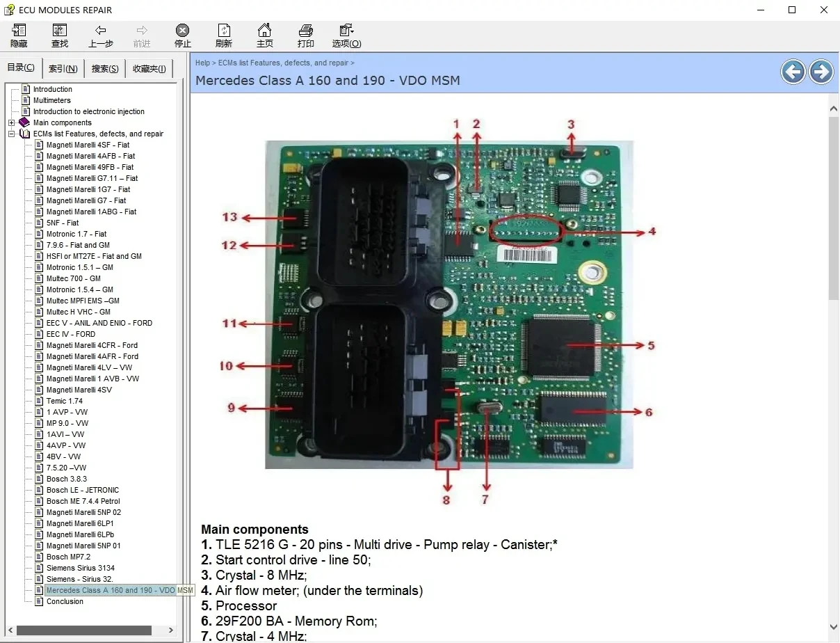Click the tree pane scroll left arrow

10,630
